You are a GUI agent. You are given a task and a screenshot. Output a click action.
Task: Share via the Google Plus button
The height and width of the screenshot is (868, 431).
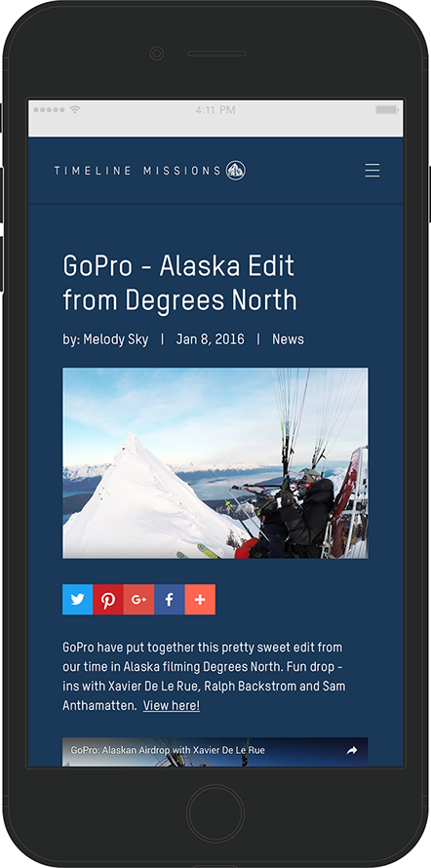(138, 600)
